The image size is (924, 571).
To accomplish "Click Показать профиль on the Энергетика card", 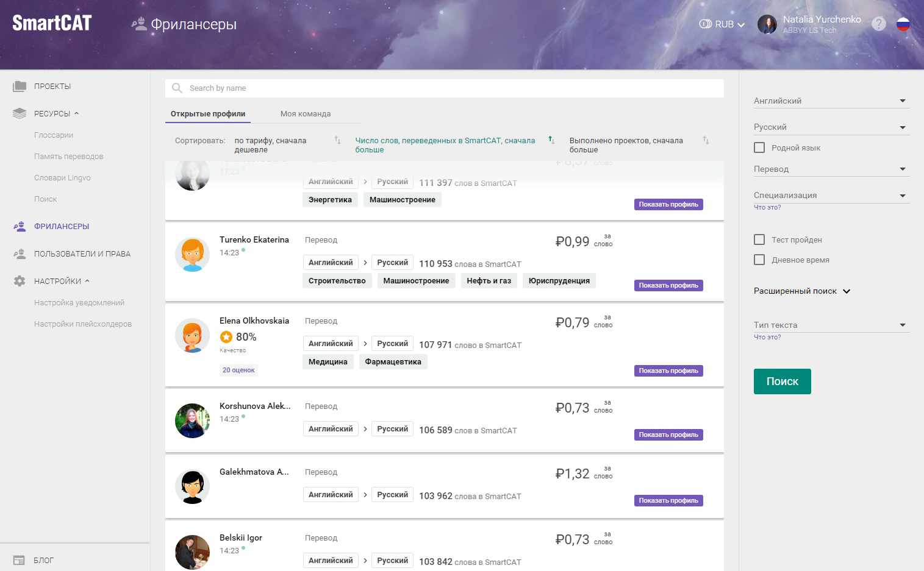I will (668, 204).
